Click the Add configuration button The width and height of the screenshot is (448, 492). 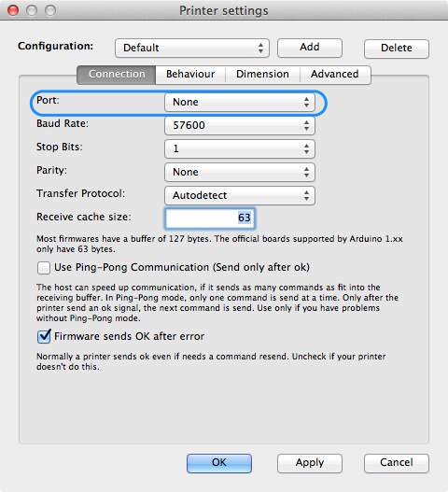click(310, 48)
